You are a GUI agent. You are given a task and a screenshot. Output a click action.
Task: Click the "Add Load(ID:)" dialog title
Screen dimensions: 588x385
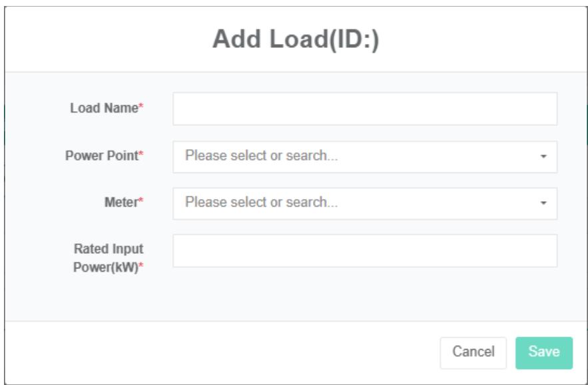coord(295,40)
